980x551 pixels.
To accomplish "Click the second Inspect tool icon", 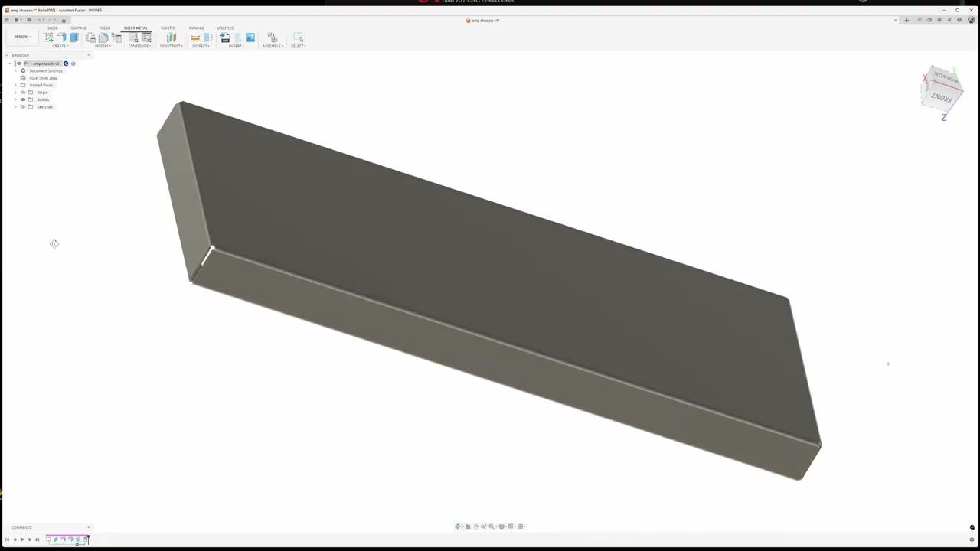I will (x=208, y=37).
